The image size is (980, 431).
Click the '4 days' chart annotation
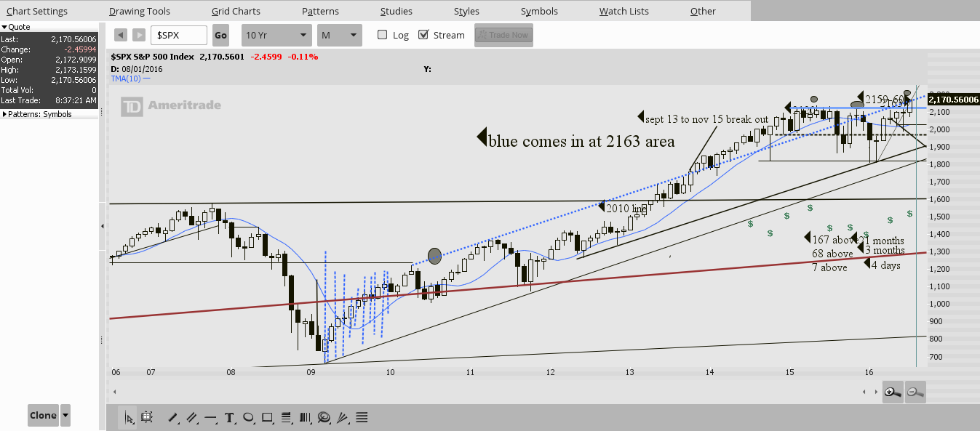[x=886, y=265]
